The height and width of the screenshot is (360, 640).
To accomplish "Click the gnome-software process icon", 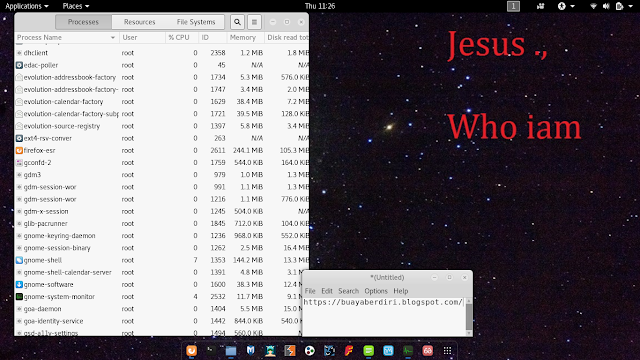I will pos(19,284).
